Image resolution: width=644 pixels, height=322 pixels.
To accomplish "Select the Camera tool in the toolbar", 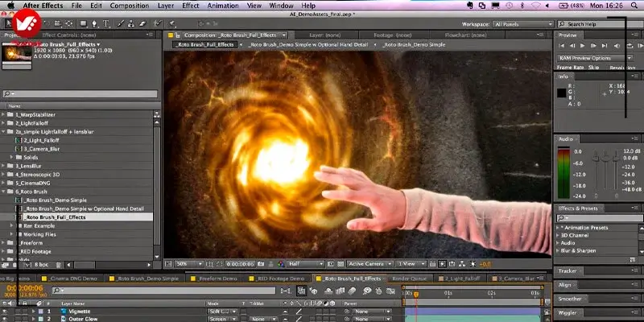I will tap(57, 23).
